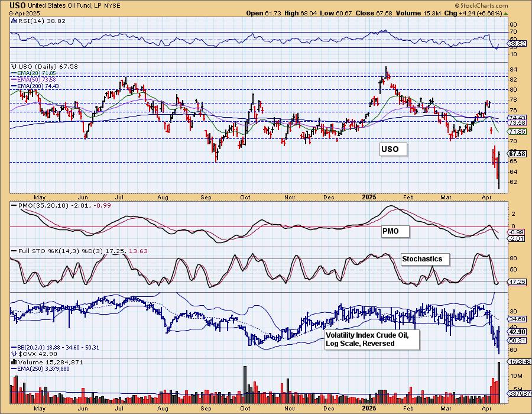The width and height of the screenshot is (532, 414).
Task: Click the $OVX 42.90 legend entry
Action: (33, 354)
